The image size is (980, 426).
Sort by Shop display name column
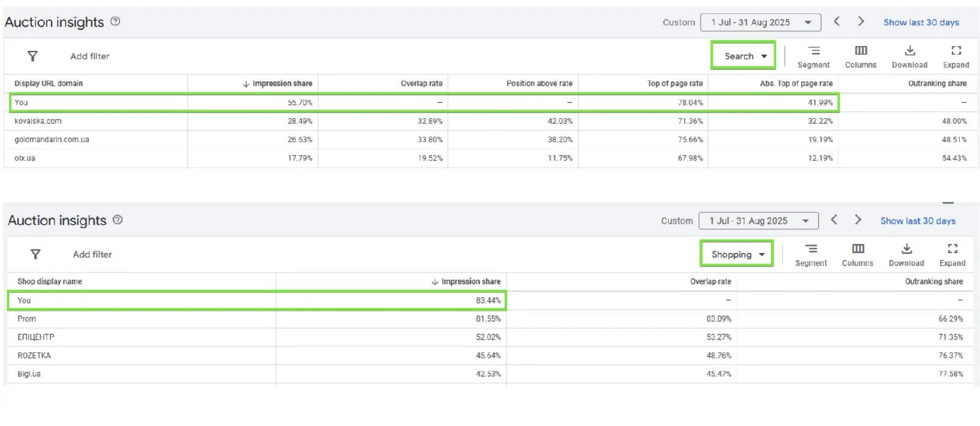50,281
